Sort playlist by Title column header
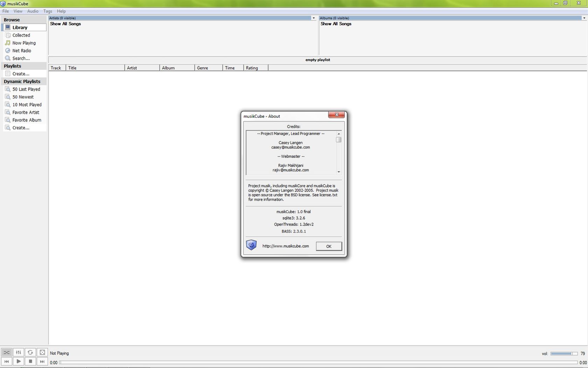The width and height of the screenshot is (588, 368). coord(95,68)
